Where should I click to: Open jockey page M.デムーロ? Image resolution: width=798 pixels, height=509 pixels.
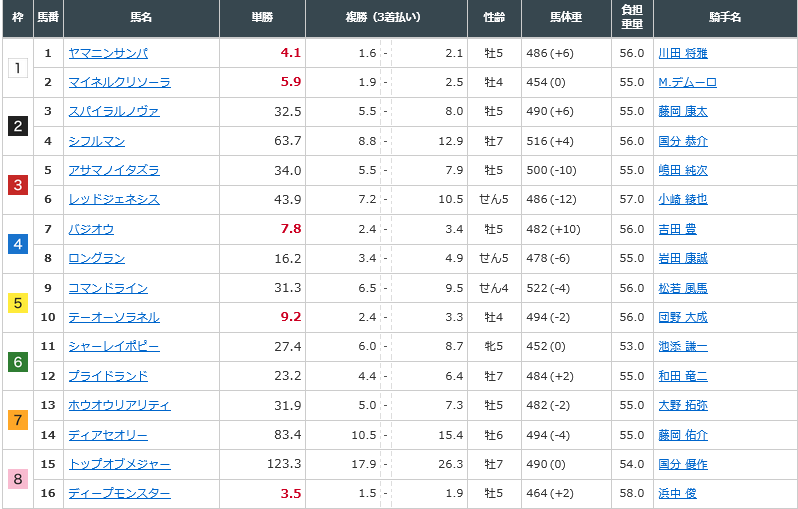(x=687, y=82)
